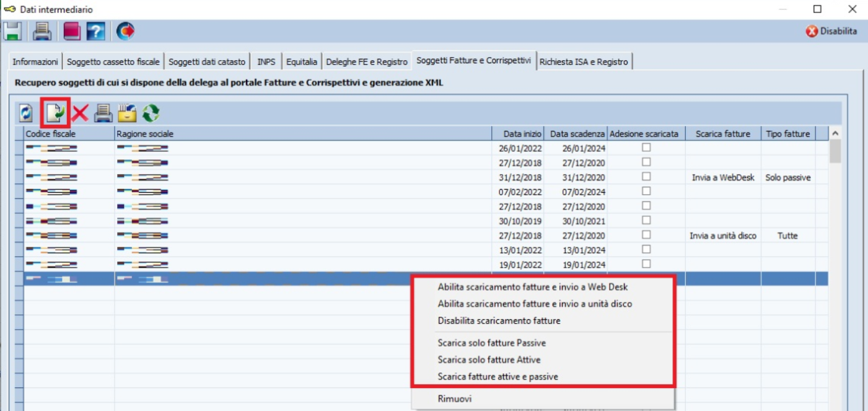
Task: Choose Scarica solo fatture Passive
Action: click(x=491, y=343)
